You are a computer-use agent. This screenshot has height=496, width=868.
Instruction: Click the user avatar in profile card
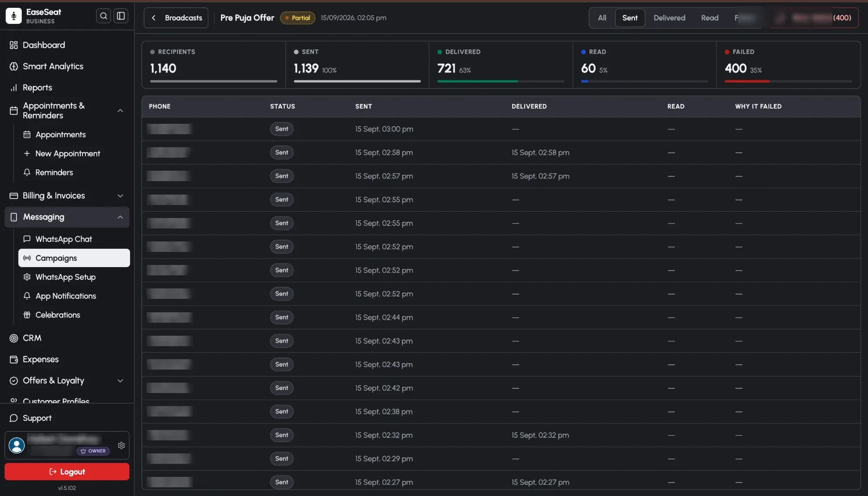tap(17, 445)
